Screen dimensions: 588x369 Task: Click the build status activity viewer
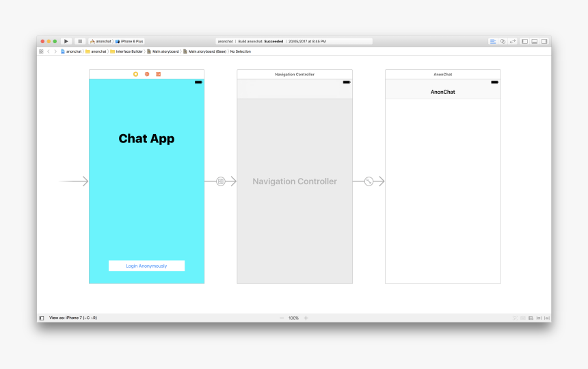tap(294, 41)
